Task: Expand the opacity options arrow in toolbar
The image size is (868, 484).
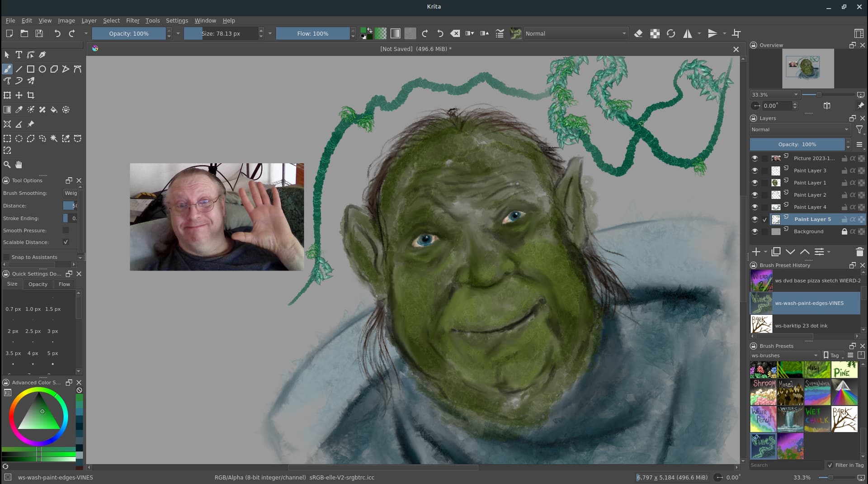Action: click(178, 33)
